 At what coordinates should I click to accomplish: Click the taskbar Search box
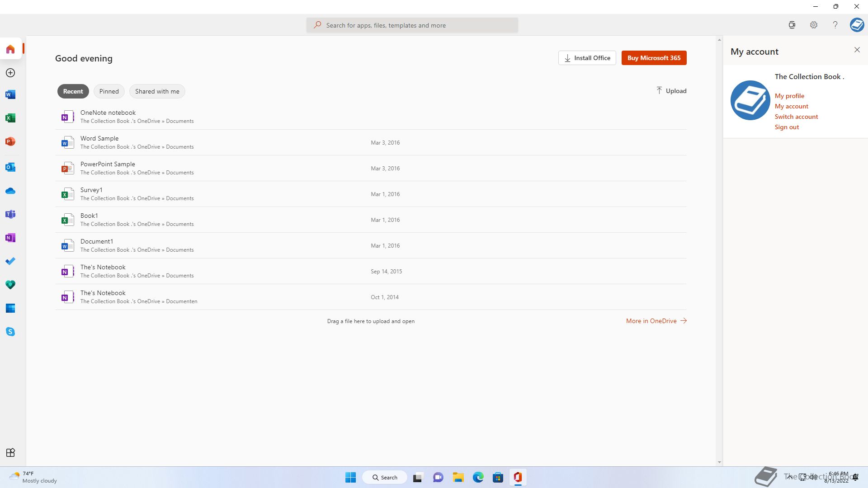[x=385, y=477]
